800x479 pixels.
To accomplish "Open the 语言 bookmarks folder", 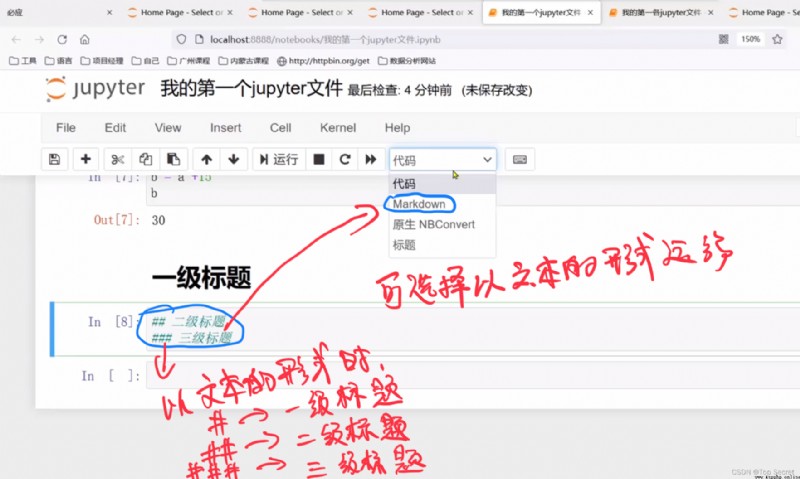I will tap(58, 61).
